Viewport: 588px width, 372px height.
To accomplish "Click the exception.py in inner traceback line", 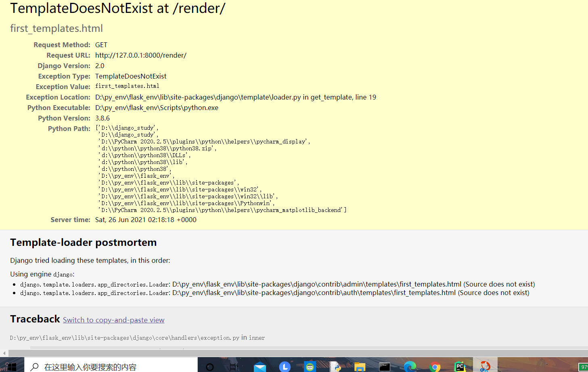I will 138,338.
